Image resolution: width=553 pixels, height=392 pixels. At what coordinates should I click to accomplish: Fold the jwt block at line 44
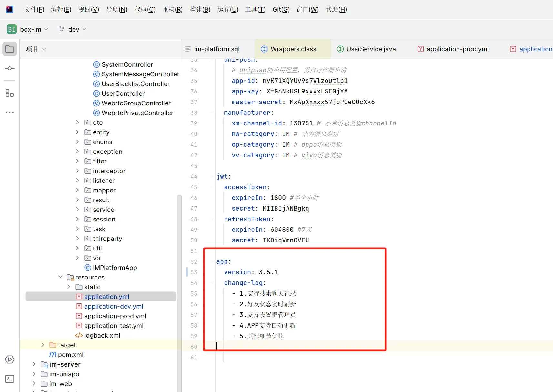(212, 177)
